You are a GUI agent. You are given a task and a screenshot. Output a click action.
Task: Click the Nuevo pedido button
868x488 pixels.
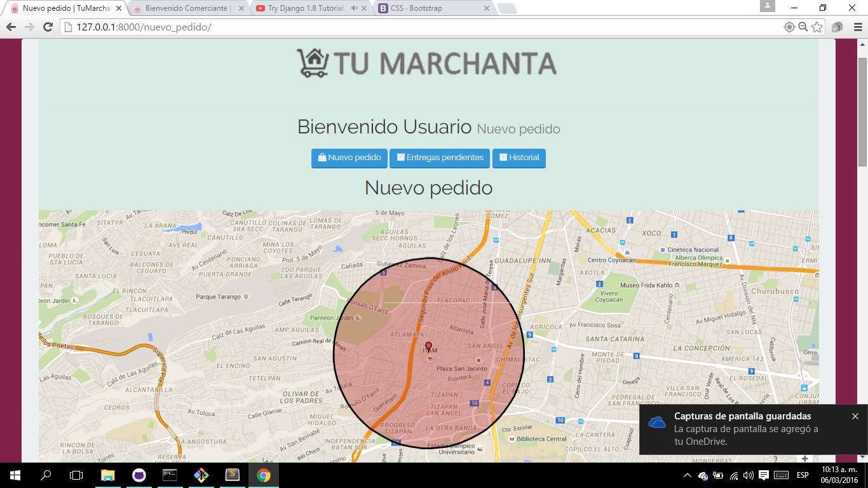click(349, 158)
